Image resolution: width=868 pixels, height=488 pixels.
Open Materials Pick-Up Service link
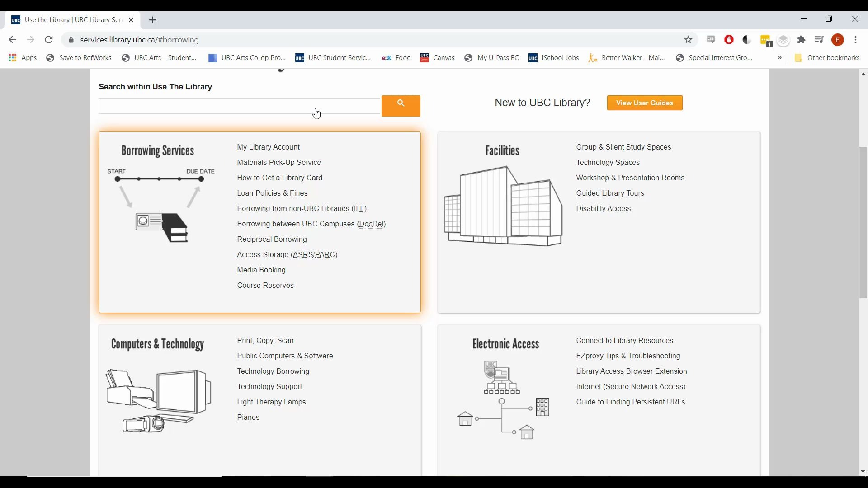pos(279,163)
